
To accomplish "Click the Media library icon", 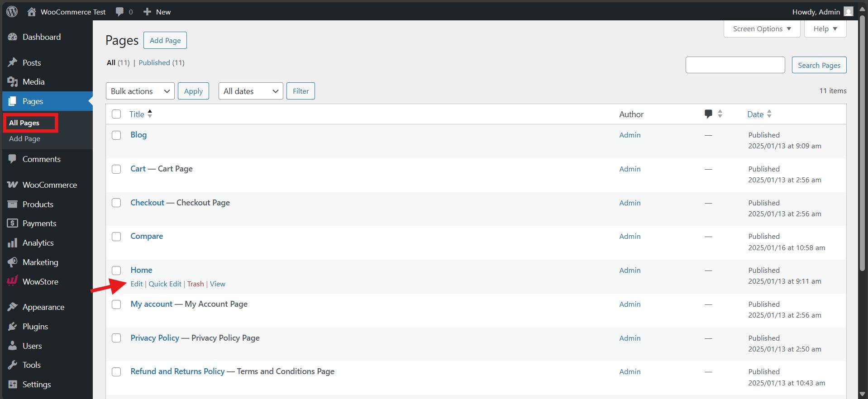I will [13, 82].
